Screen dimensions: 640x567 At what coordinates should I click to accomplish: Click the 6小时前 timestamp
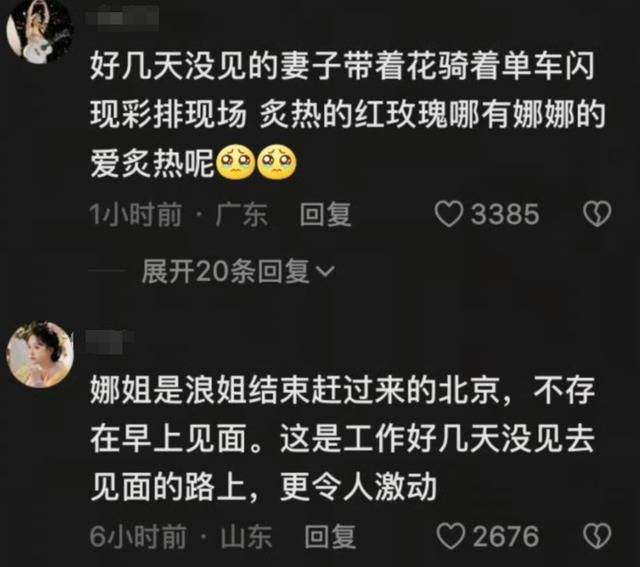(x=138, y=536)
